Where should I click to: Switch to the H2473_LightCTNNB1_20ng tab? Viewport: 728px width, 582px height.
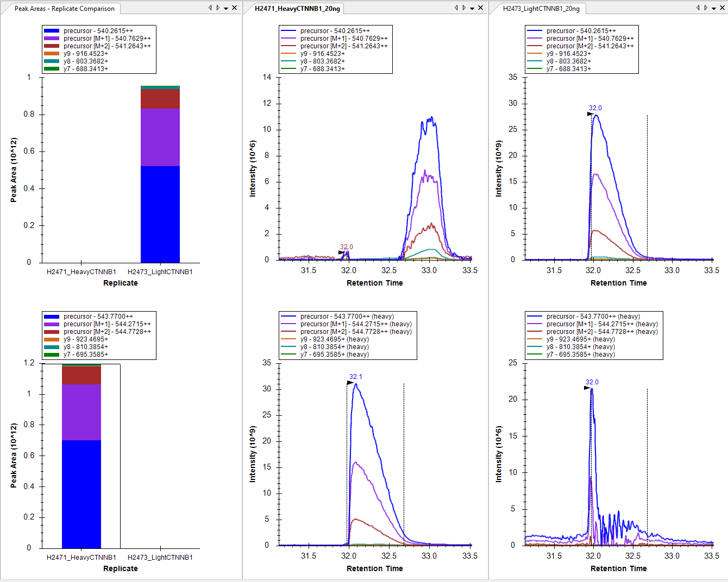(541, 9)
